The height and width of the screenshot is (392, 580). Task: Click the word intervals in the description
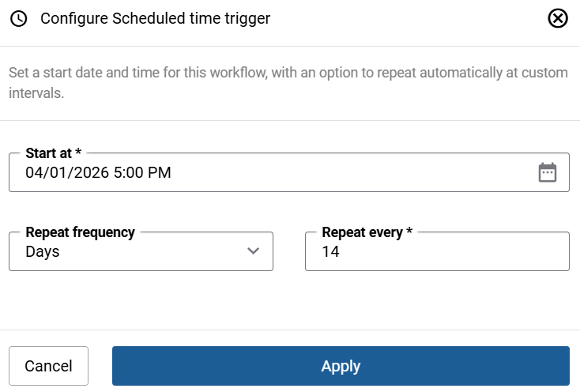[x=35, y=92]
